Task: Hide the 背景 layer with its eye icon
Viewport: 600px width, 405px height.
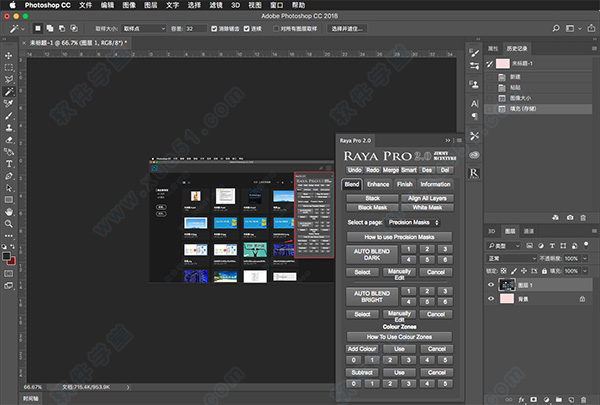Action: tap(491, 299)
